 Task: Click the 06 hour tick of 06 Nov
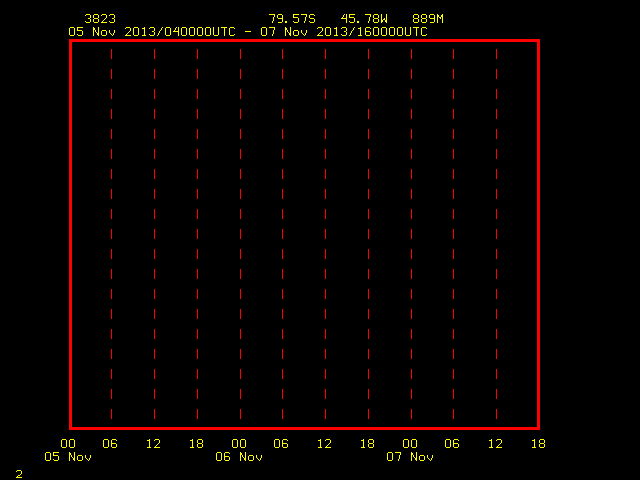tap(281, 444)
